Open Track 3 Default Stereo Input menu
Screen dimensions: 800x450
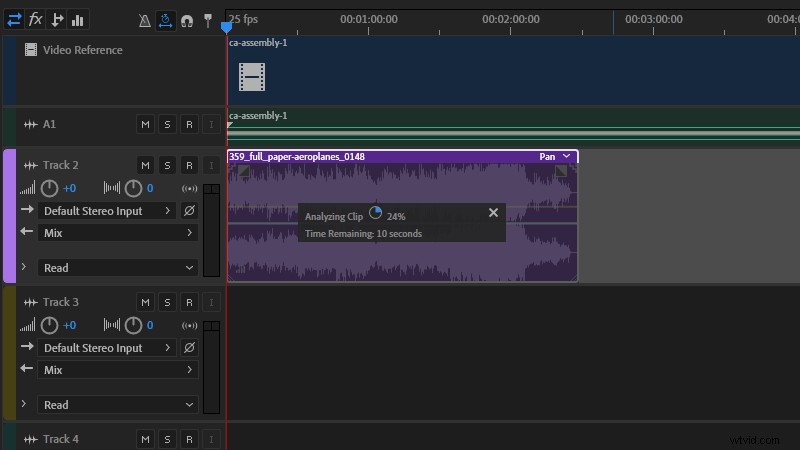(x=107, y=348)
